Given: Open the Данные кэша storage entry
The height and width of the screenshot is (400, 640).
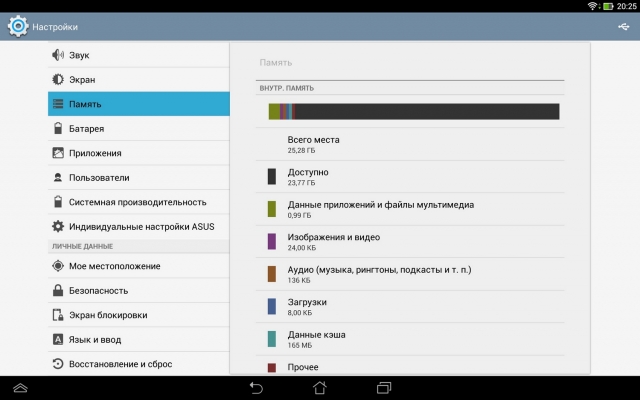Looking at the screenshot, I should pos(410,339).
